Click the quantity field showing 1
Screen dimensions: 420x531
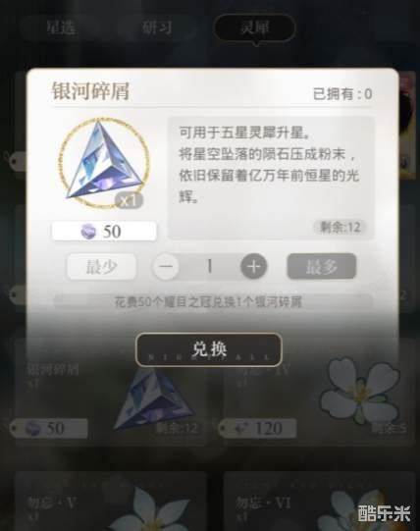point(210,267)
